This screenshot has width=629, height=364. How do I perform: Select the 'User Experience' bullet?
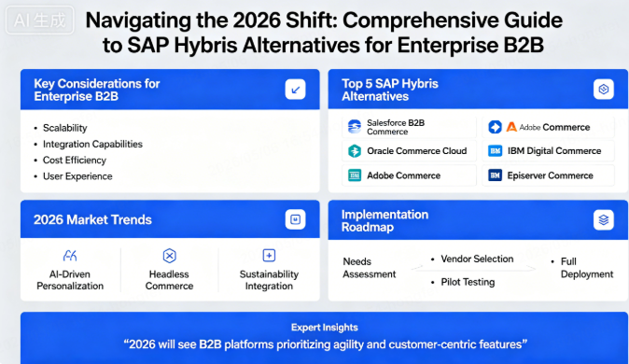click(73, 176)
